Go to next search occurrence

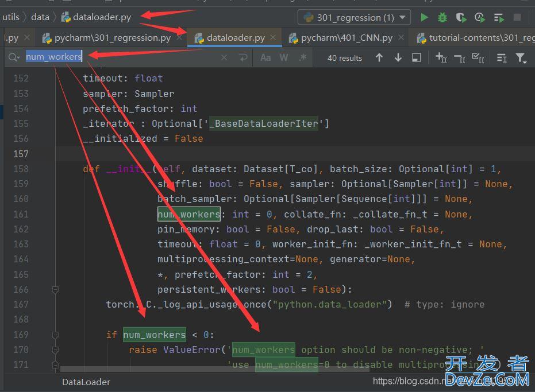pyautogui.click(x=398, y=57)
